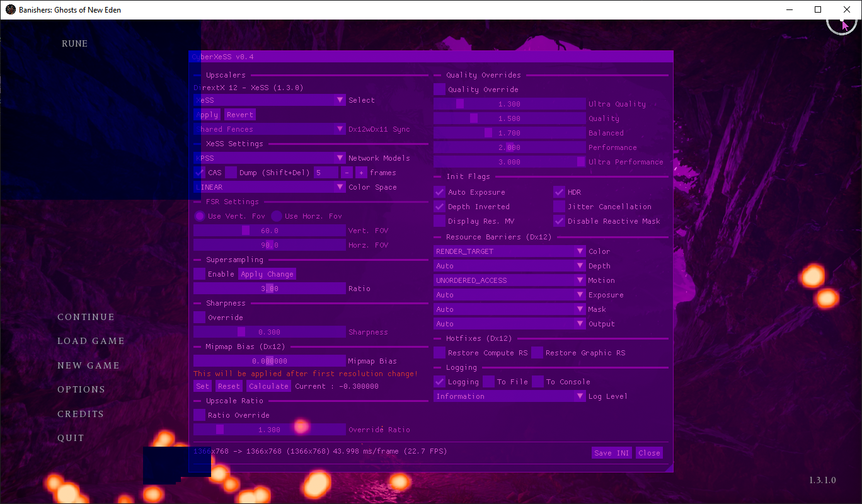Choose LOAD GAME from the main menu

(x=91, y=341)
